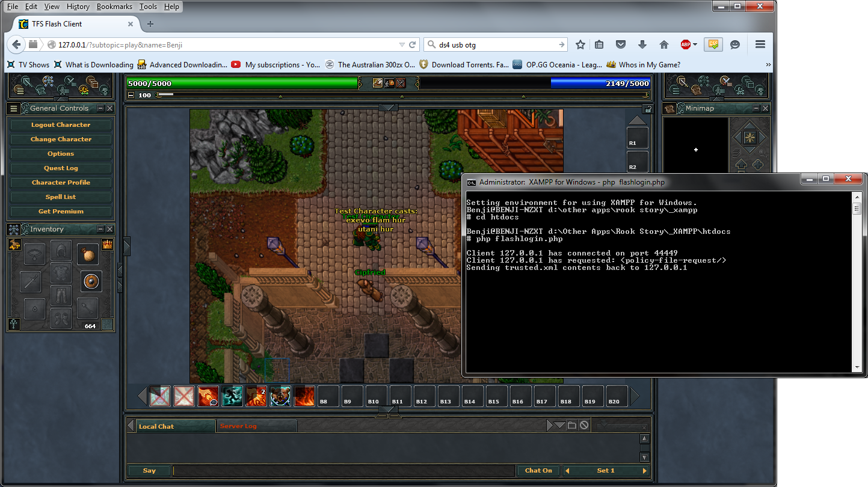The height and width of the screenshot is (487, 868).
Task: Select the helmet slot in Inventory
Action: (61, 250)
